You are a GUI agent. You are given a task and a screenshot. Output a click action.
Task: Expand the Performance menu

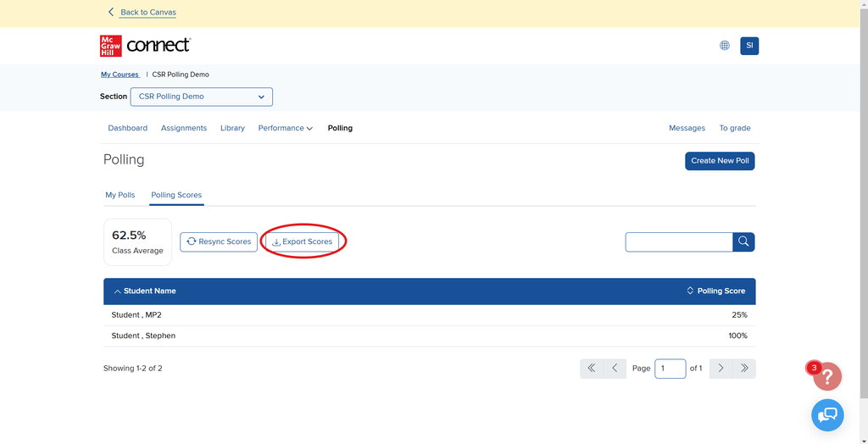tap(285, 129)
